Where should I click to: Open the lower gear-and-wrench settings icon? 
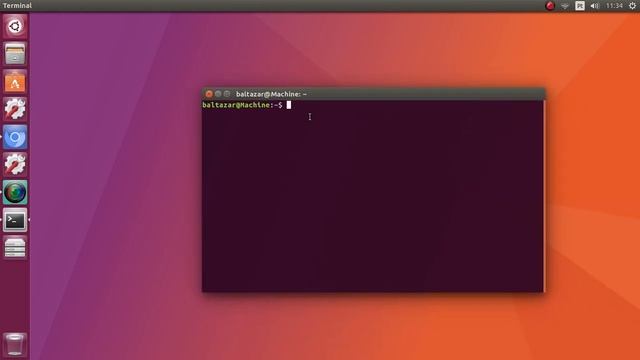click(15, 164)
